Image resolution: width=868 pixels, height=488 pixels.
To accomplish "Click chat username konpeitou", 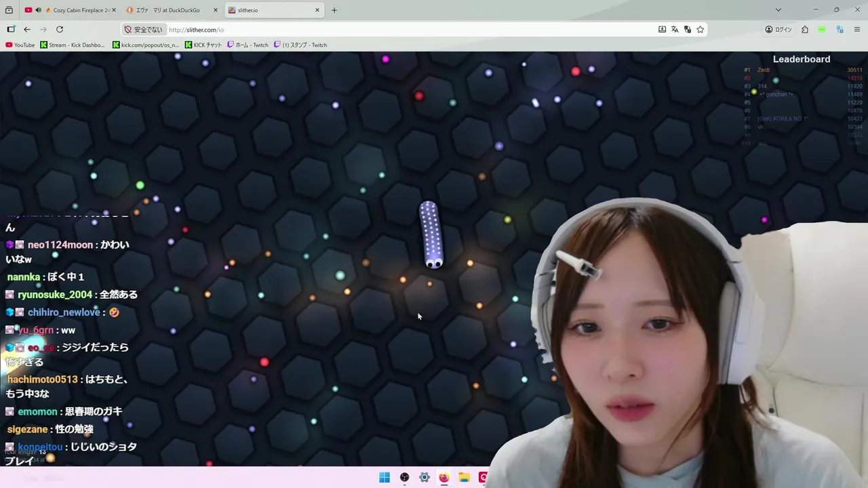I will pos(40,447).
